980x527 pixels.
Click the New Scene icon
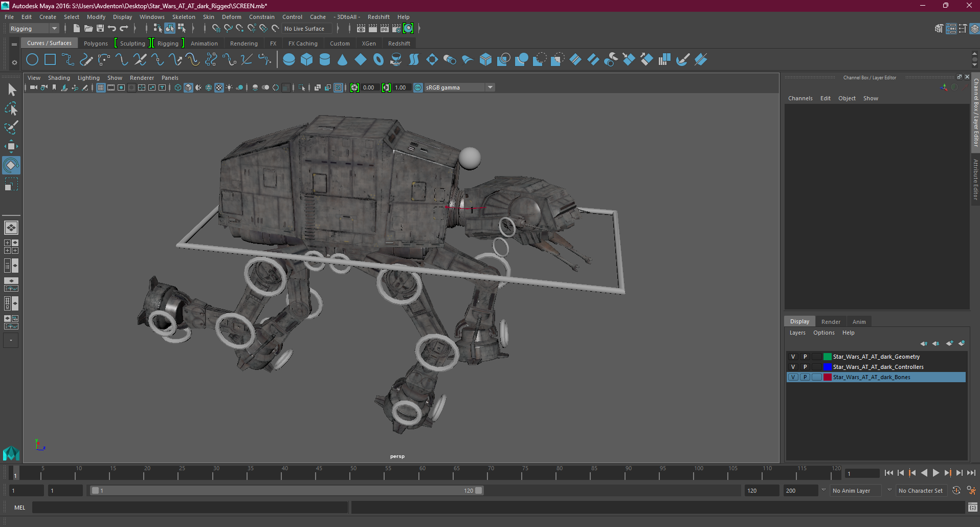pyautogui.click(x=77, y=29)
